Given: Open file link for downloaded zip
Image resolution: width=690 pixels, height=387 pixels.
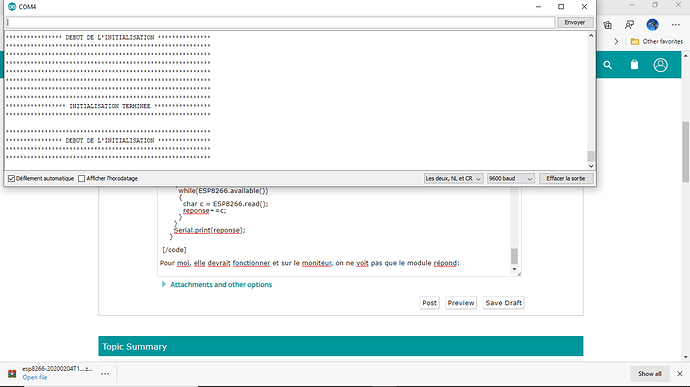Looking at the screenshot, I should 35,377.
